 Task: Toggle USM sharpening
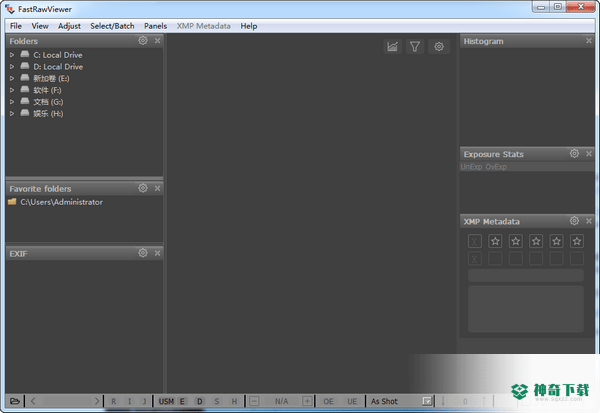click(x=166, y=401)
